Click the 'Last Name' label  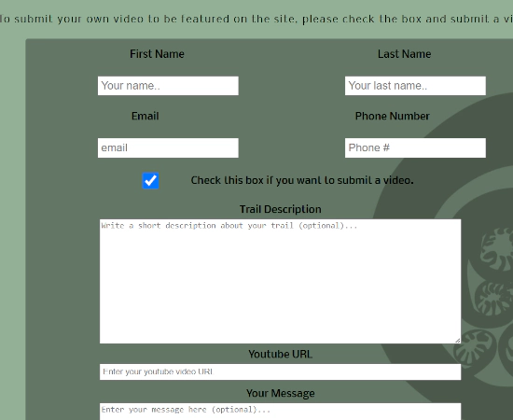click(x=405, y=54)
